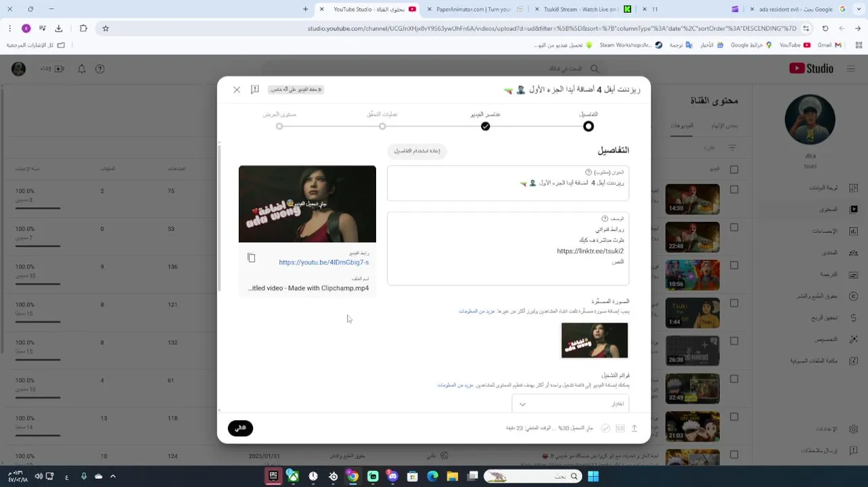This screenshot has height=487, width=868.
Task: Click the description help question mark icon
Action: (x=605, y=218)
